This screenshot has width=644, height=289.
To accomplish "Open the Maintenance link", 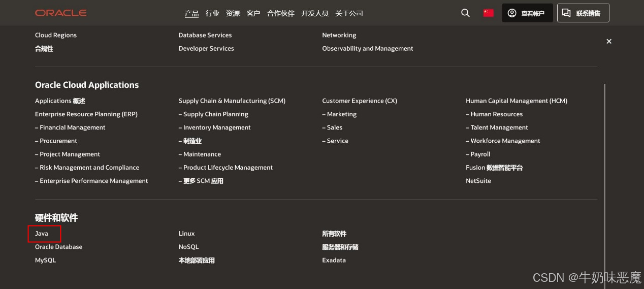I will (x=200, y=154).
